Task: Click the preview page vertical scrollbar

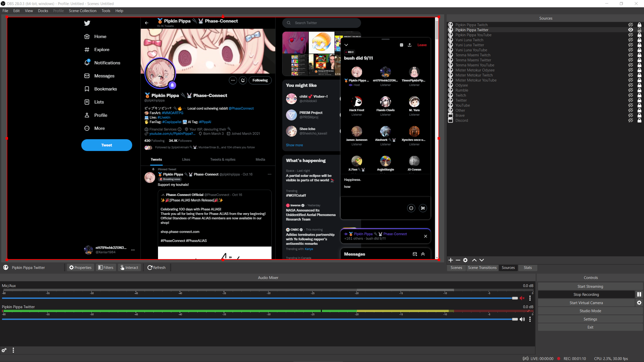Action: [437, 138]
